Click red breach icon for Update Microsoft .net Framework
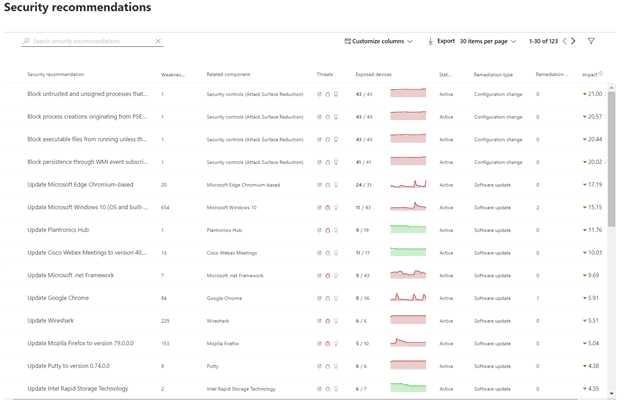This screenshot has width=624, height=400. 328,275
